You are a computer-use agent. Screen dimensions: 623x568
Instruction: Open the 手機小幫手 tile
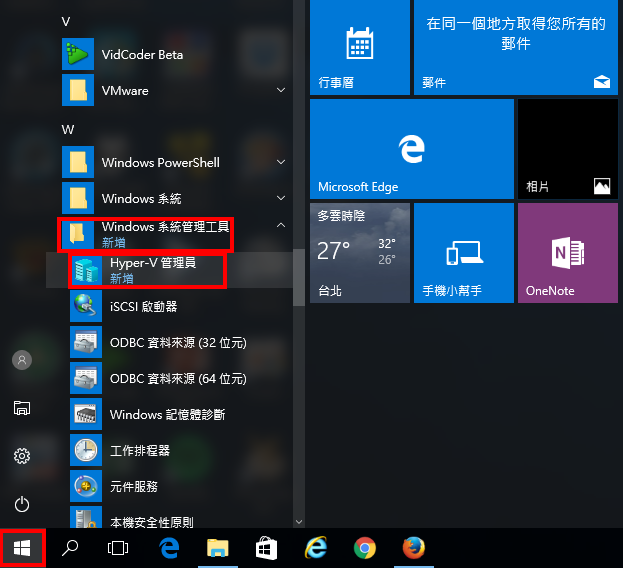(x=464, y=253)
